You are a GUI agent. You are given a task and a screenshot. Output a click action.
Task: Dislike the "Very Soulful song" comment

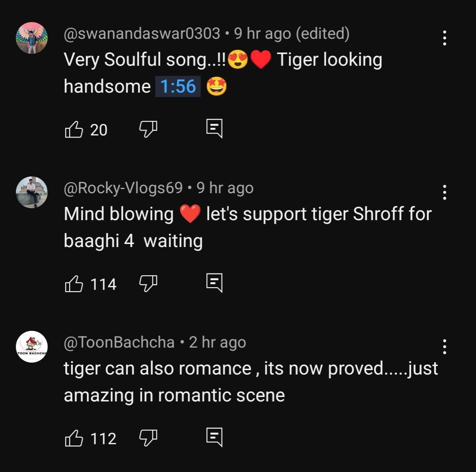coord(148,129)
